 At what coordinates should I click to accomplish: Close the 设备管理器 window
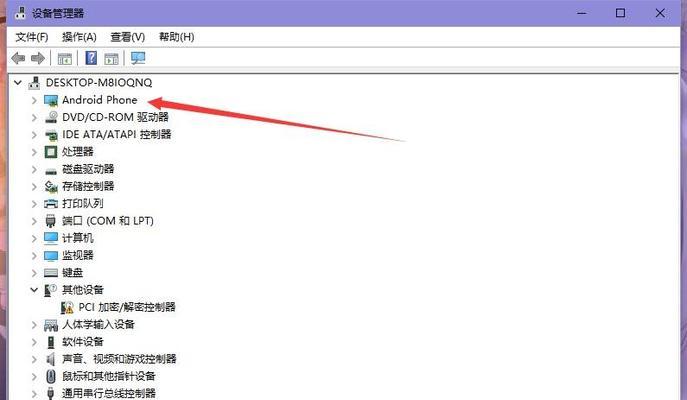[x=660, y=13]
